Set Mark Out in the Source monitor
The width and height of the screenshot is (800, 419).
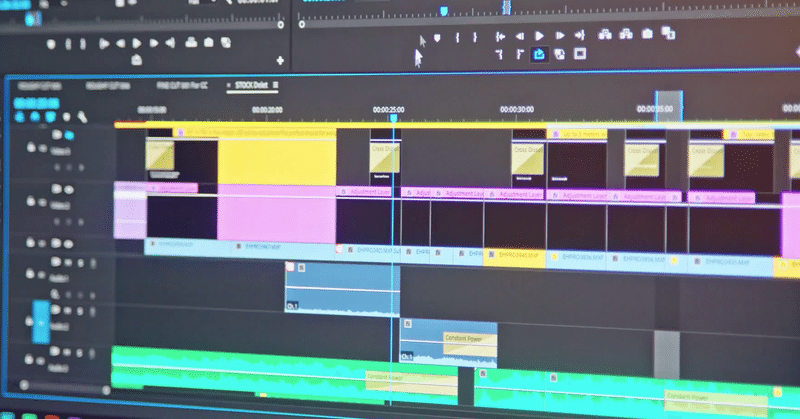(x=83, y=44)
